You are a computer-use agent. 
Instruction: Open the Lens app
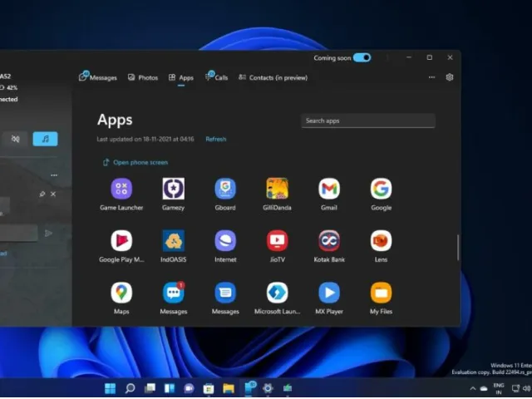pos(381,240)
